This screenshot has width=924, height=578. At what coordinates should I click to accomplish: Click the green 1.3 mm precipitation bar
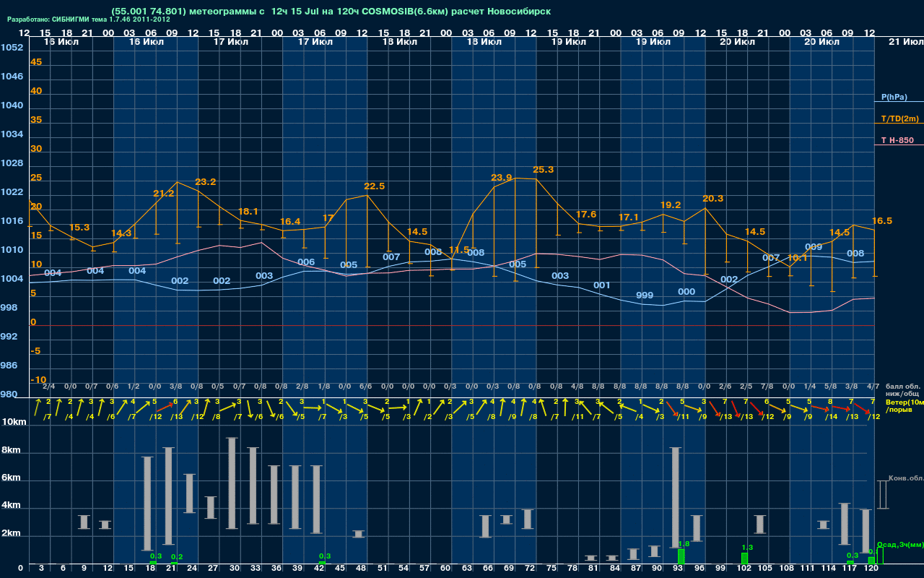pos(744,558)
